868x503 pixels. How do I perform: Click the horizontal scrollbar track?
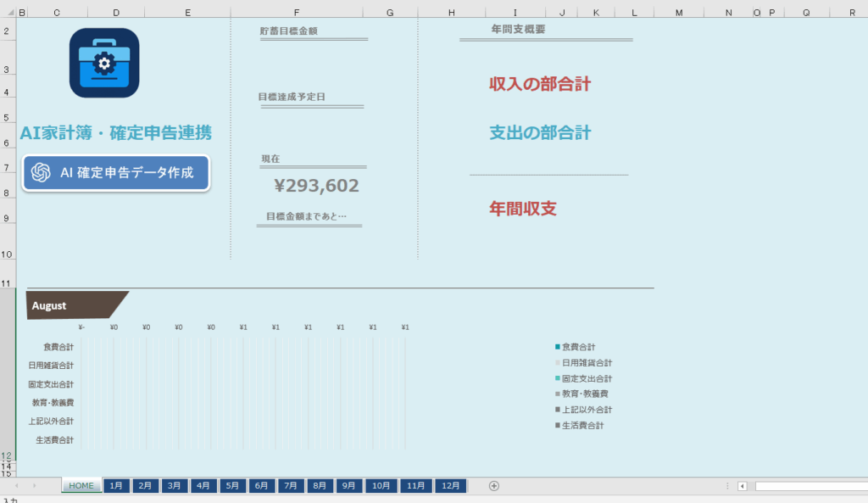click(810, 486)
